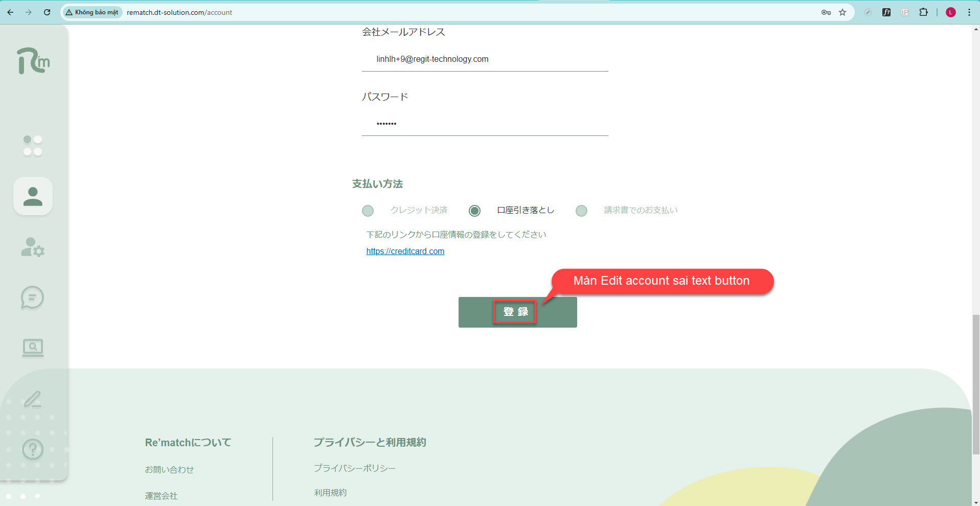Viewport: 980px width, 506px height.
Task: Click the Re'match logo in sidebar
Action: point(33,61)
